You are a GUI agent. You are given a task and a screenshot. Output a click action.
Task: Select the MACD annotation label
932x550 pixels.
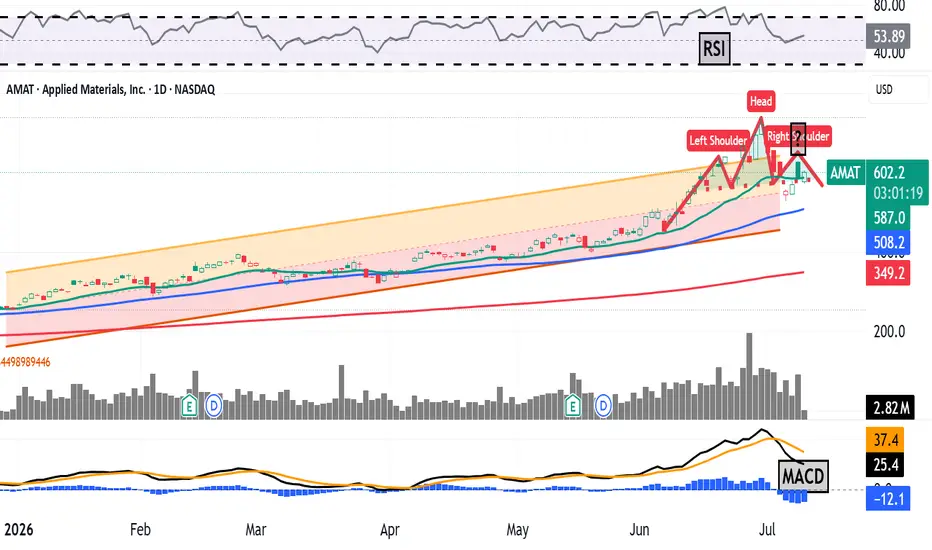pos(803,476)
